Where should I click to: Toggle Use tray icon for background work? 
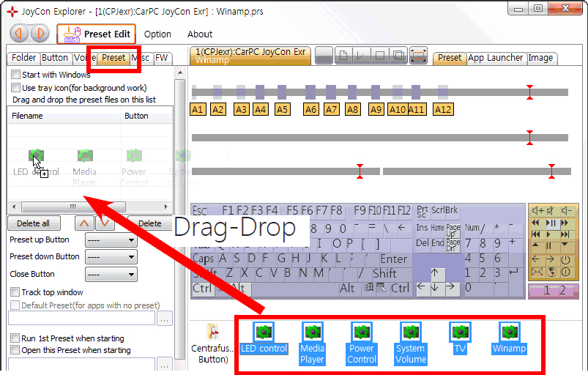(15, 87)
